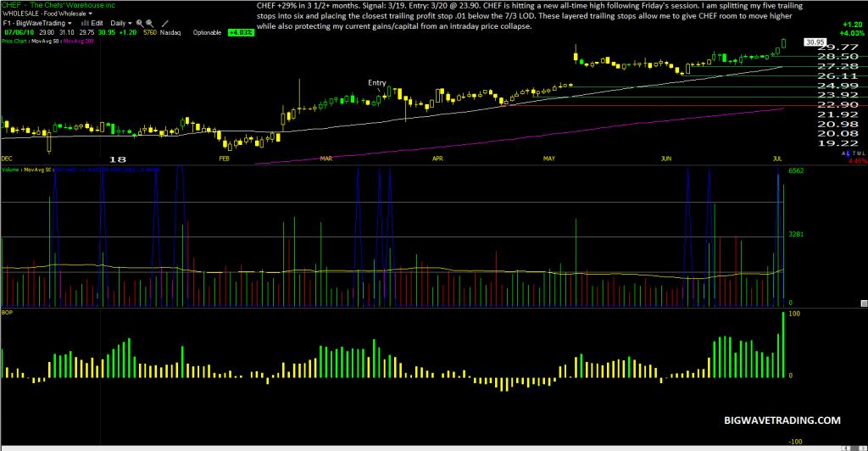
Task: Click the BOP 100 scale label
Action: pos(794,314)
